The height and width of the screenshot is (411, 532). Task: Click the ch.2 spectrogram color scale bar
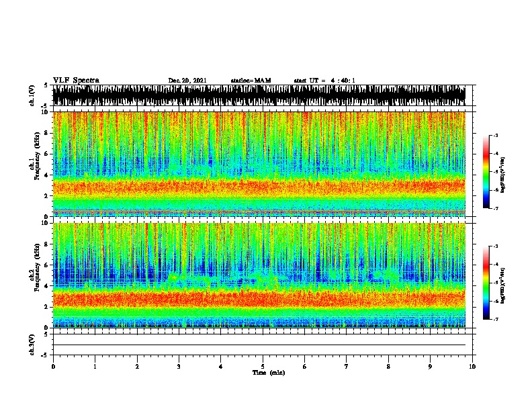486,283
